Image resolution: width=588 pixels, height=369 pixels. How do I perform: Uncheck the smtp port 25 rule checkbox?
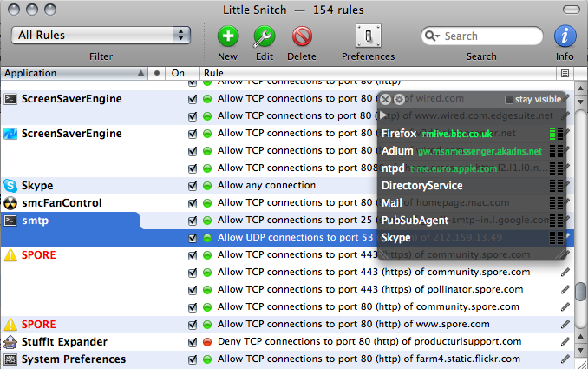[x=193, y=221]
